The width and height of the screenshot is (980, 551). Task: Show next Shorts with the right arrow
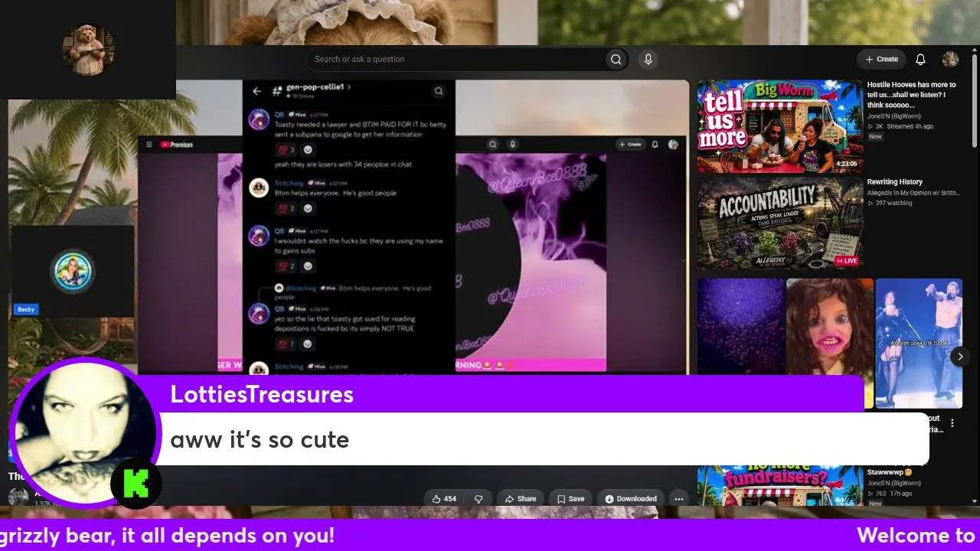pos(960,357)
